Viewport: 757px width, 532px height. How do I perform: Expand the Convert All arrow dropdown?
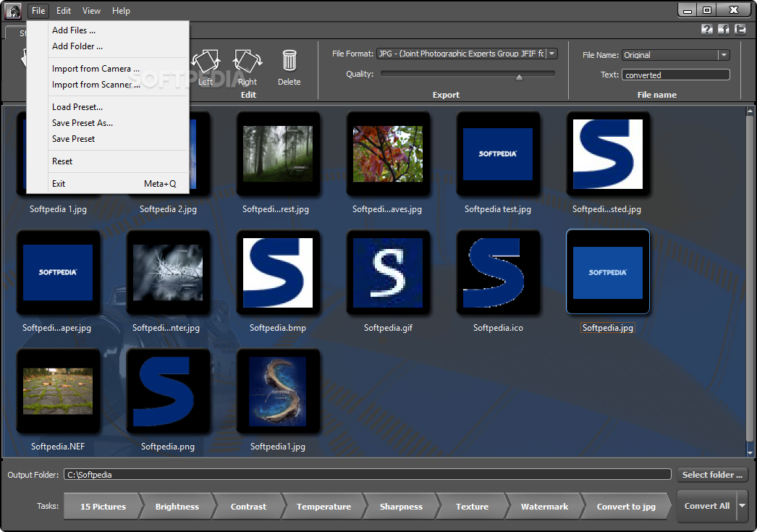pyautogui.click(x=742, y=506)
